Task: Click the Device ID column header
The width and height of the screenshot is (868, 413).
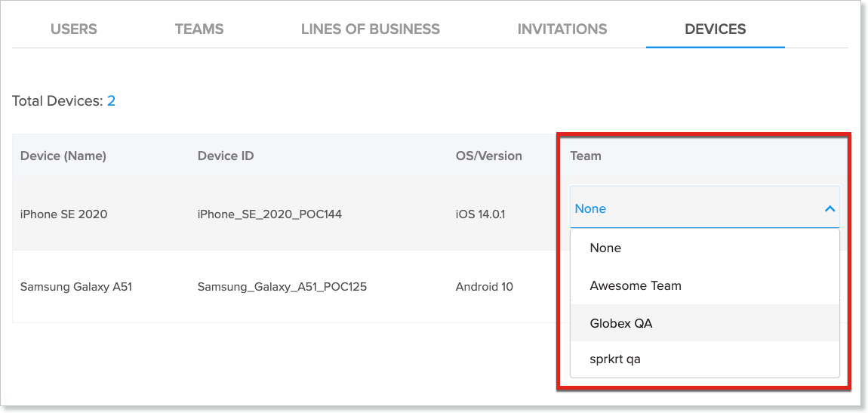Action: point(226,156)
